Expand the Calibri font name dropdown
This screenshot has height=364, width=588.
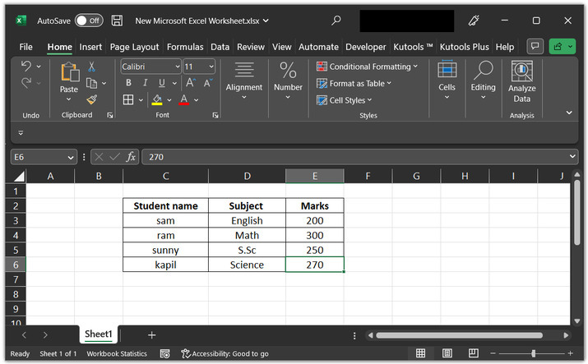[177, 67]
